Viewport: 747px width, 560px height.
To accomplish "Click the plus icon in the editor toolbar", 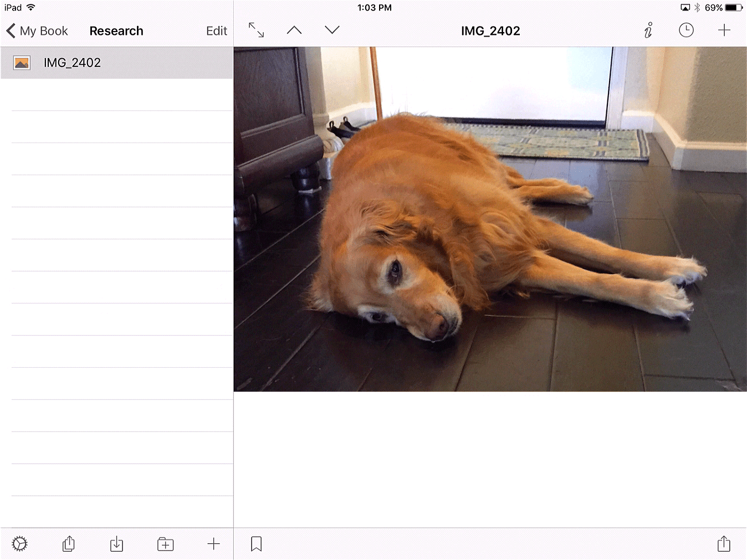I will coord(724,30).
